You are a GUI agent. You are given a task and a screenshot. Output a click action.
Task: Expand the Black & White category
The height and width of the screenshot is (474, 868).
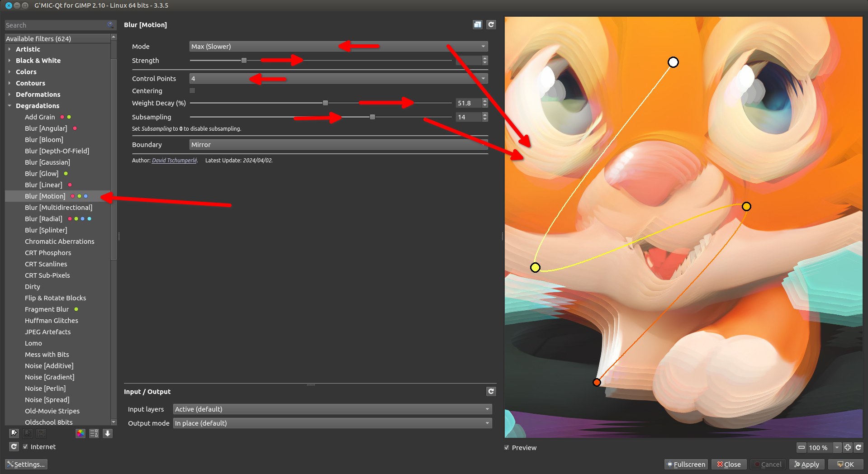[x=9, y=60]
